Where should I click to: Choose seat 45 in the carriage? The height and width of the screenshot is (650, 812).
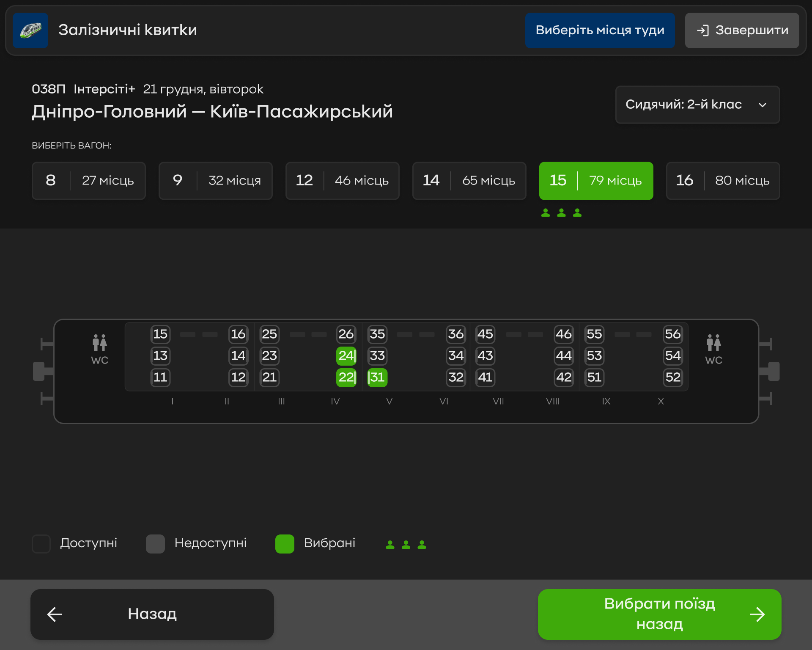pos(485,334)
